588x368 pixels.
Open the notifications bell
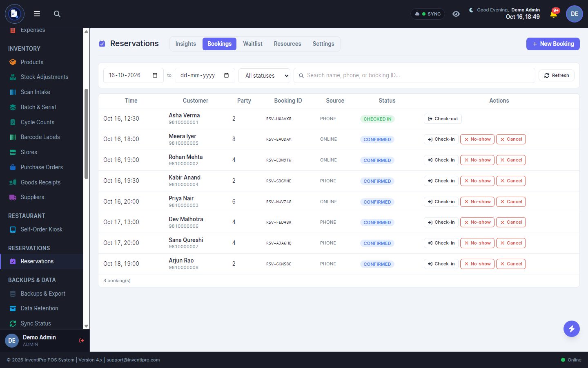coord(554,14)
